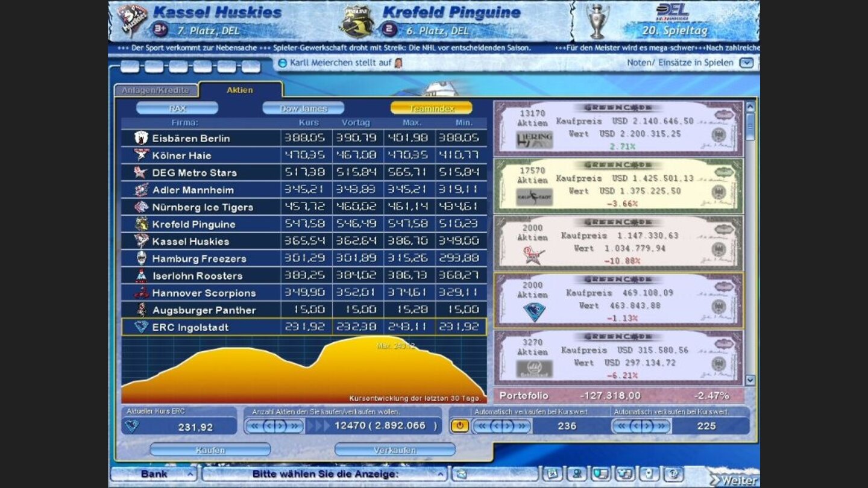Viewport: 868px width, 488px height.
Task: Switch to the Anlagen/Kredite tab
Action: pyautogui.click(x=156, y=90)
